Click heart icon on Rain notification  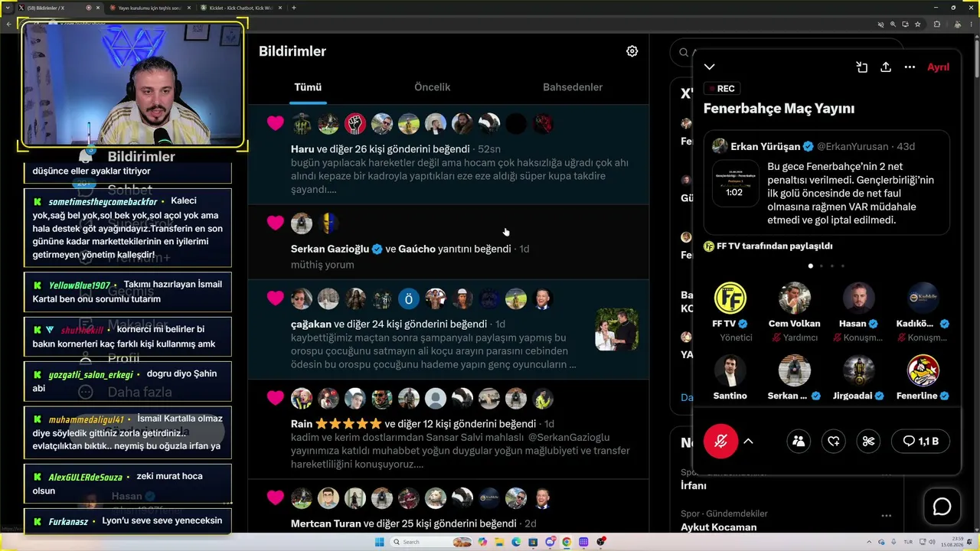276,398
